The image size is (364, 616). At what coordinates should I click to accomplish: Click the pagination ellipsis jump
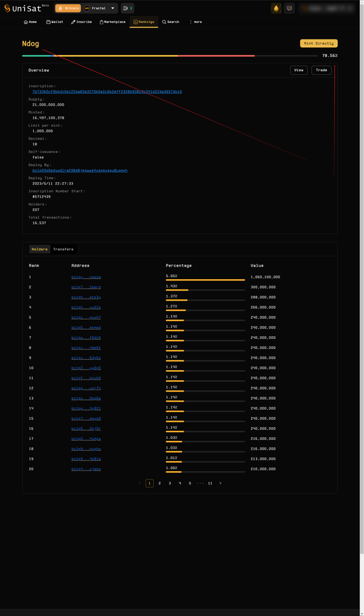pos(200,483)
